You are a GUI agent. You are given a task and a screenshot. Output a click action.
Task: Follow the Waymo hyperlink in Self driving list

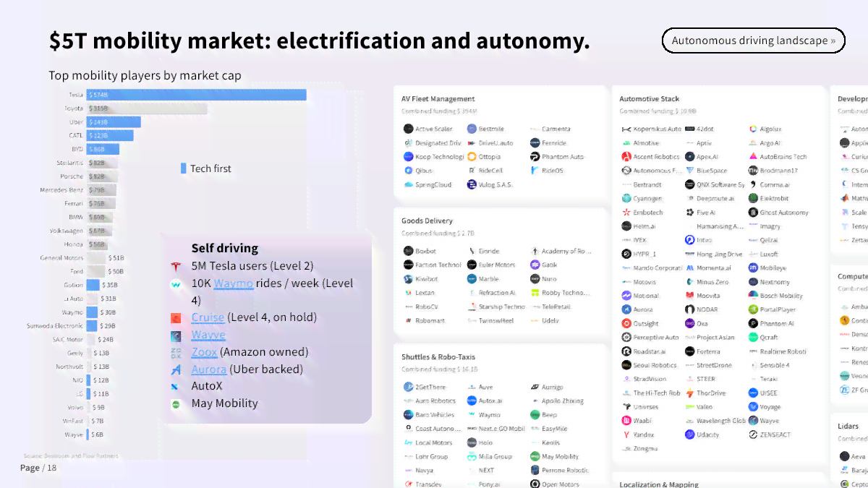[234, 283]
